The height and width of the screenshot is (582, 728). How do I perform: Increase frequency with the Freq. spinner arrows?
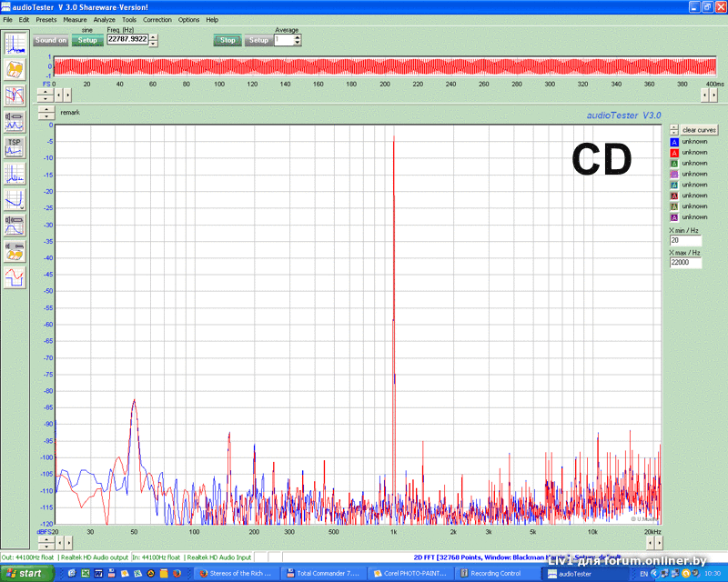click(154, 36)
